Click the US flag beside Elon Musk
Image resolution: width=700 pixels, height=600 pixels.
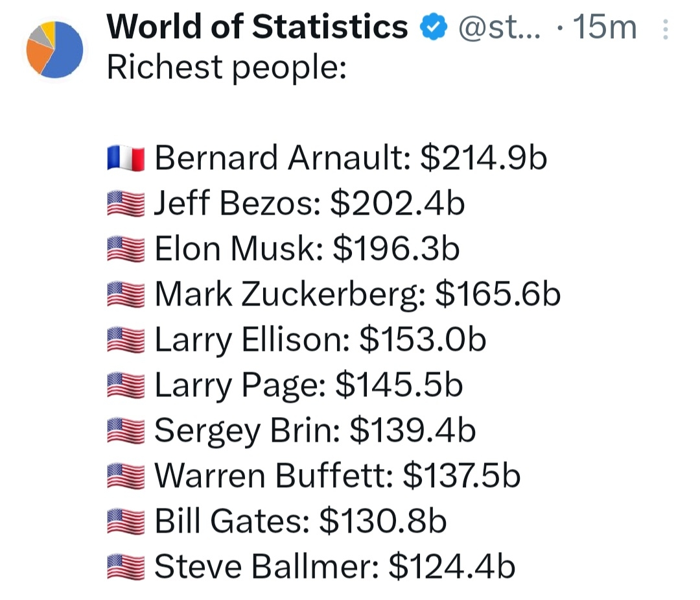tap(126, 250)
